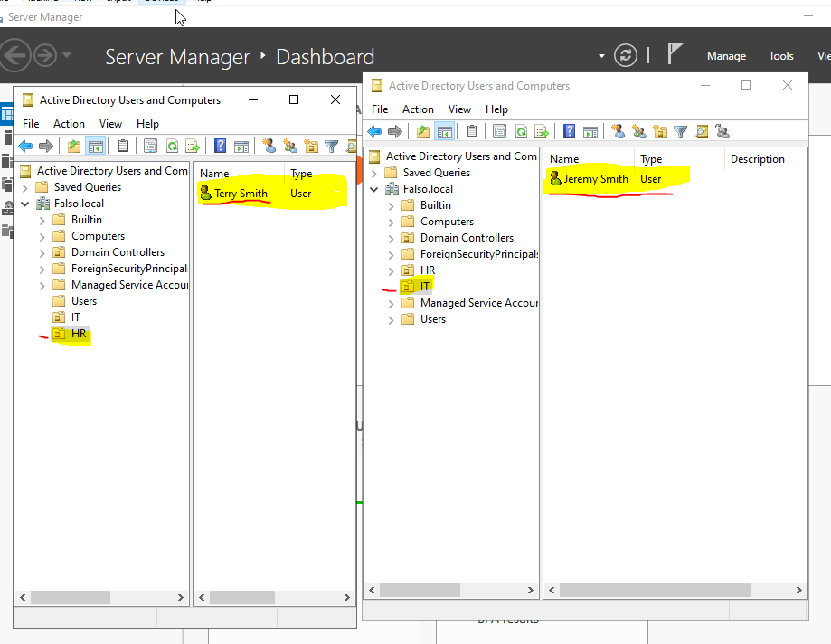Expand Managed Service Accounts in left ADUC tree
The width and height of the screenshot is (831, 644).
(42, 286)
